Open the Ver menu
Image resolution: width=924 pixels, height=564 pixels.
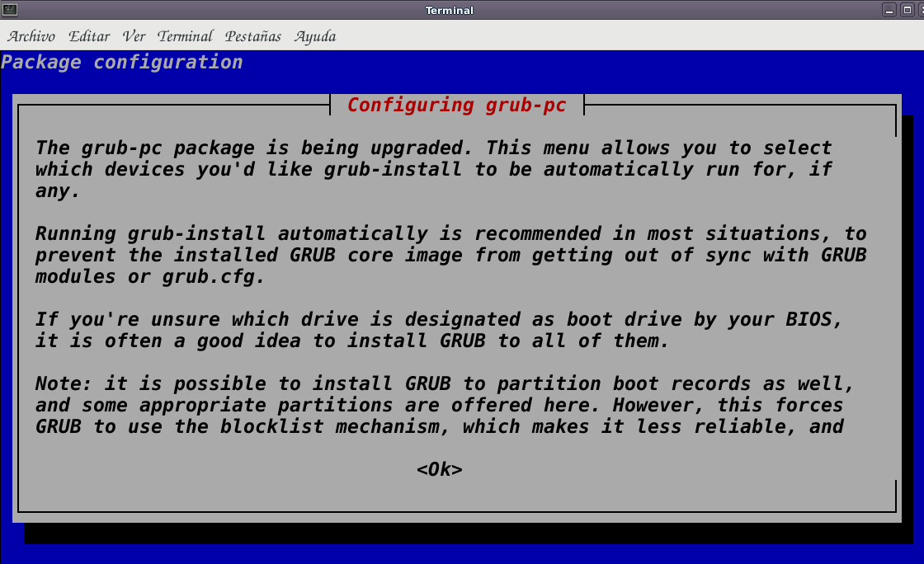point(134,36)
